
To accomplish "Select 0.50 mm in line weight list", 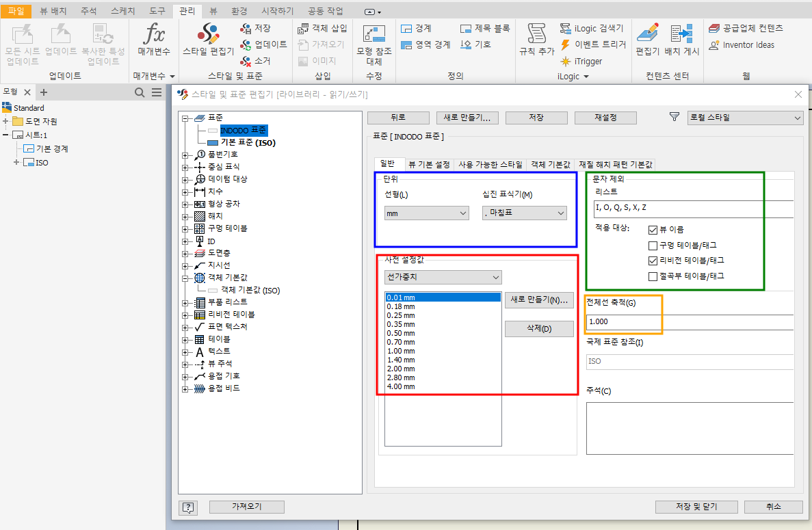I will pyautogui.click(x=401, y=333).
